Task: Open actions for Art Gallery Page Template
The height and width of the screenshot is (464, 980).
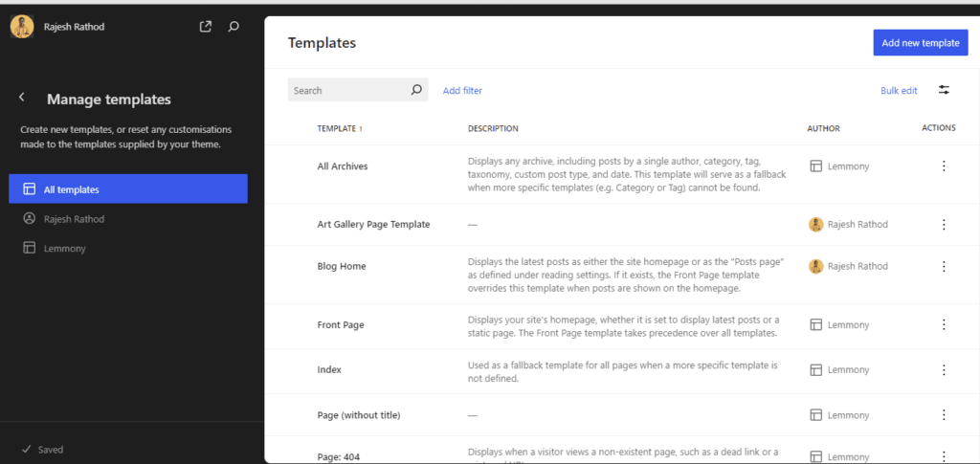Action: click(944, 225)
